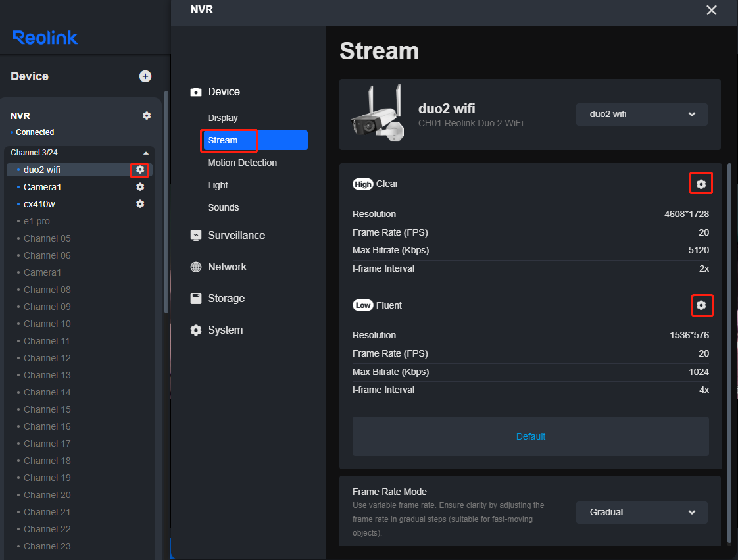This screenshot has height=560, width=738.
Task: Click the Surveillance monitor icon
Action: point(196,235)
